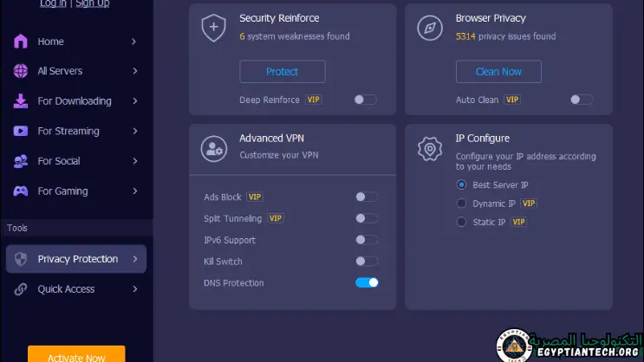Click the Advanced VPN user gear icon
The image size is (644, 362).
pos(213,149)
